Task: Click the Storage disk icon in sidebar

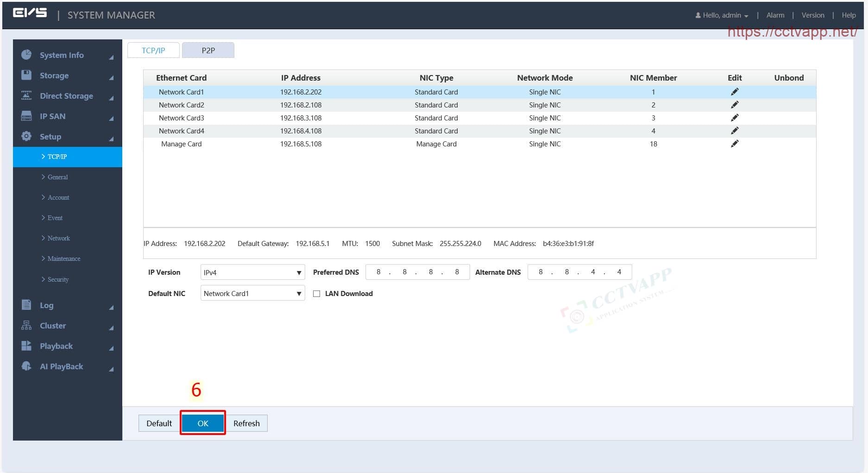Action: point(26,75)
